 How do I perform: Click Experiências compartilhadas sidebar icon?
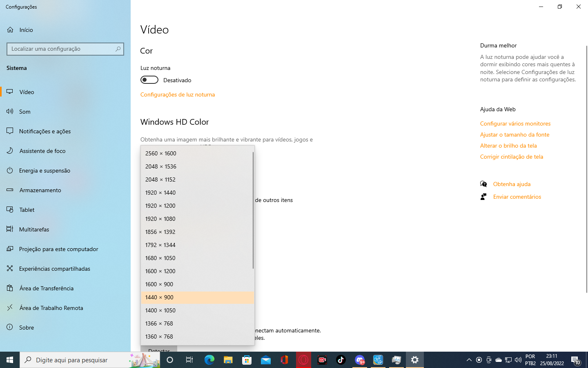(x=10, y=269)
